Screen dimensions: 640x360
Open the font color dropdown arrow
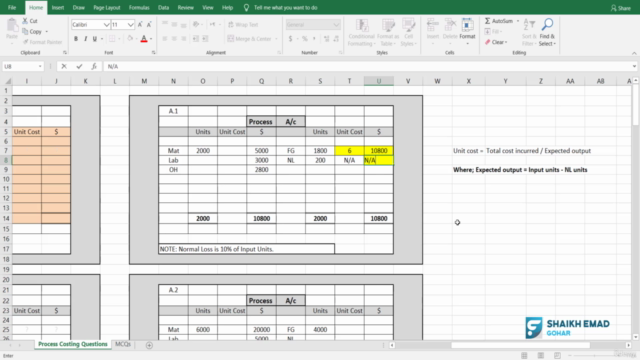pos(151,39)
